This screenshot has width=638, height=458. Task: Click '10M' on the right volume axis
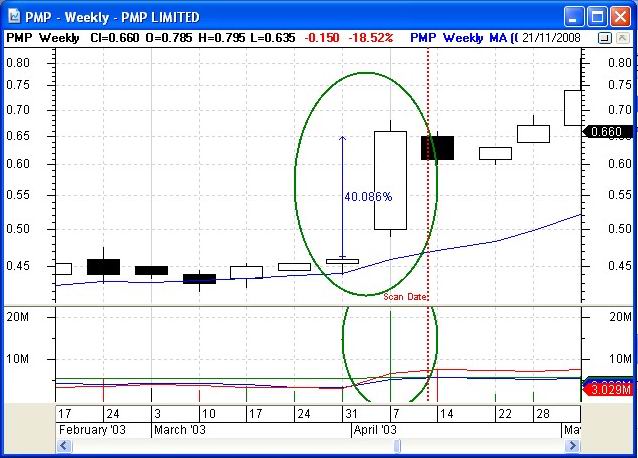pos(621,359)
